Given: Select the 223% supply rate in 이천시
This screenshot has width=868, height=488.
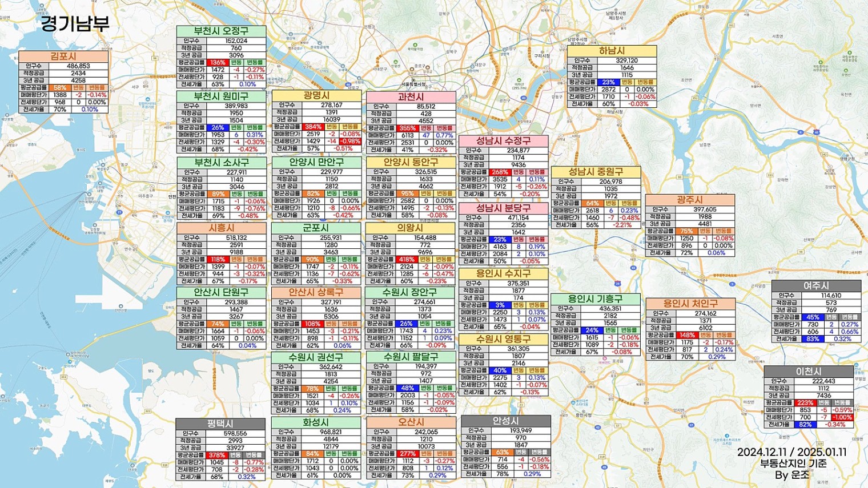Looking at the screenshot, I should (x=805, y=403).
